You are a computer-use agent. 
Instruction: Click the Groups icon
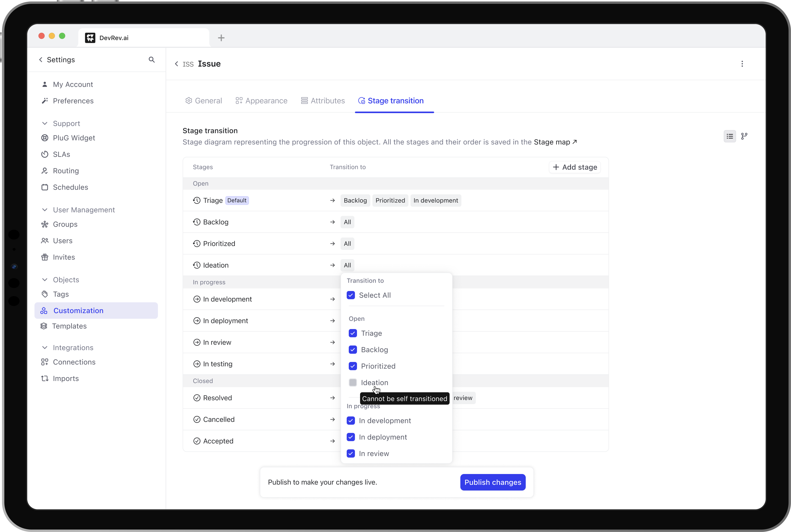coord(44,224)
